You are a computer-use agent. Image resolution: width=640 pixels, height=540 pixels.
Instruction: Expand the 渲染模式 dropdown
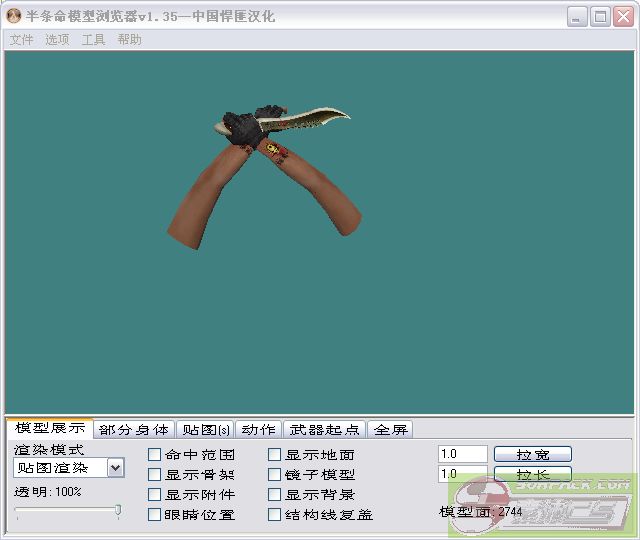coord(115,468)
